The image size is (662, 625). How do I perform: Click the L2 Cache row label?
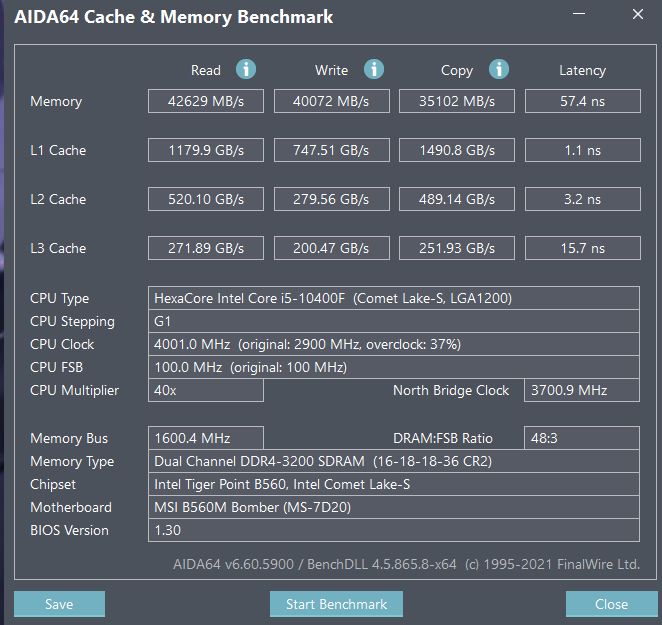point(58,199)
